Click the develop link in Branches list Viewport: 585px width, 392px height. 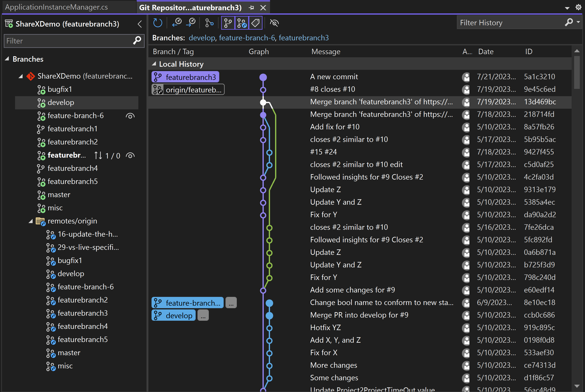202,38
